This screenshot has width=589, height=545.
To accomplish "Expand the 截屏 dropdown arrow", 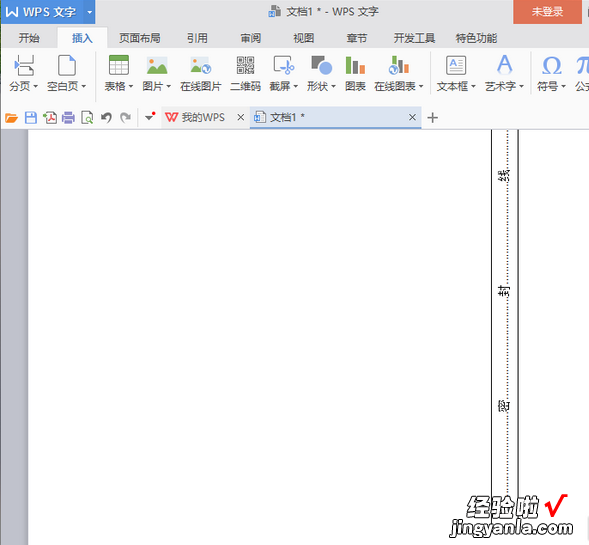I will (295, 86).
